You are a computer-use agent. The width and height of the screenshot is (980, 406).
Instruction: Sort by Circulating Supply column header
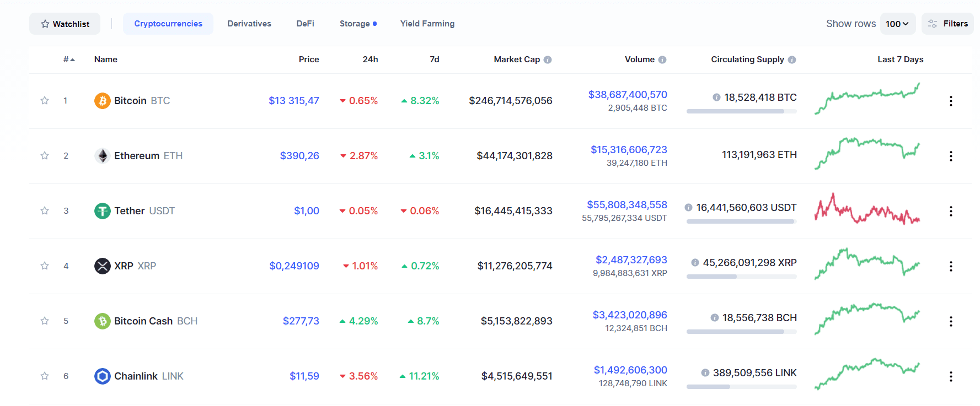coord(747,59)
